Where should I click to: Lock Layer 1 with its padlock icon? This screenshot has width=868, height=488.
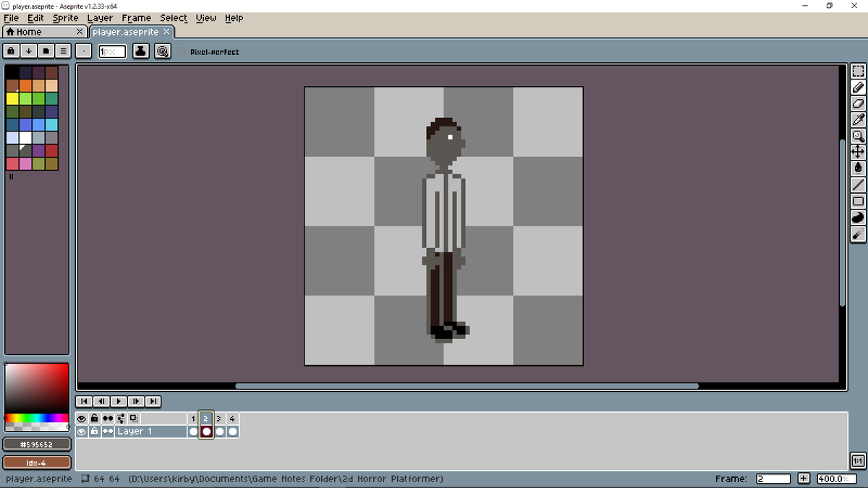[x=95, y=432]
